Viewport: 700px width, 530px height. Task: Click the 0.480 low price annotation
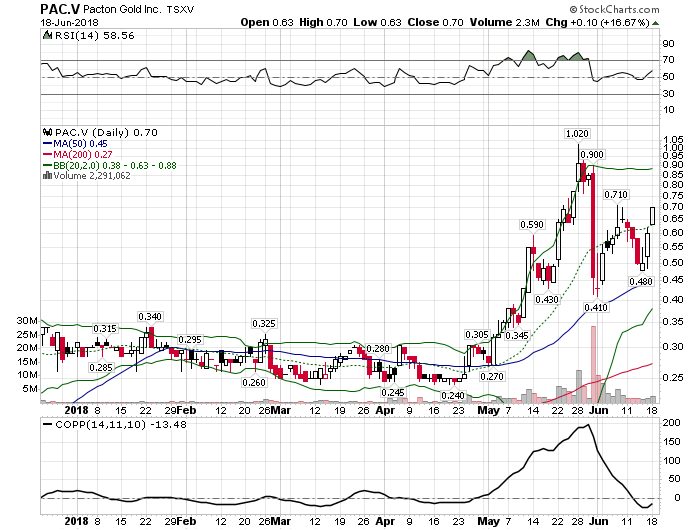point(641,282)
